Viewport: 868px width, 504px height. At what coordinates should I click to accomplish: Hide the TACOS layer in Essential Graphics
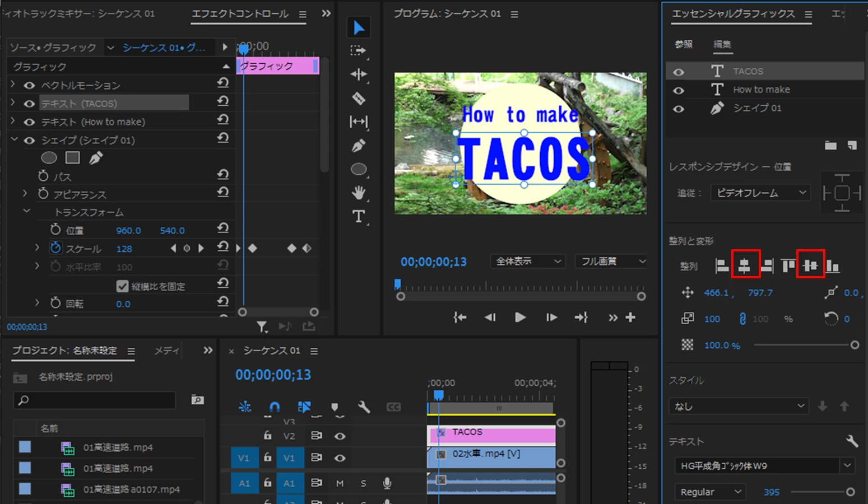678,72
